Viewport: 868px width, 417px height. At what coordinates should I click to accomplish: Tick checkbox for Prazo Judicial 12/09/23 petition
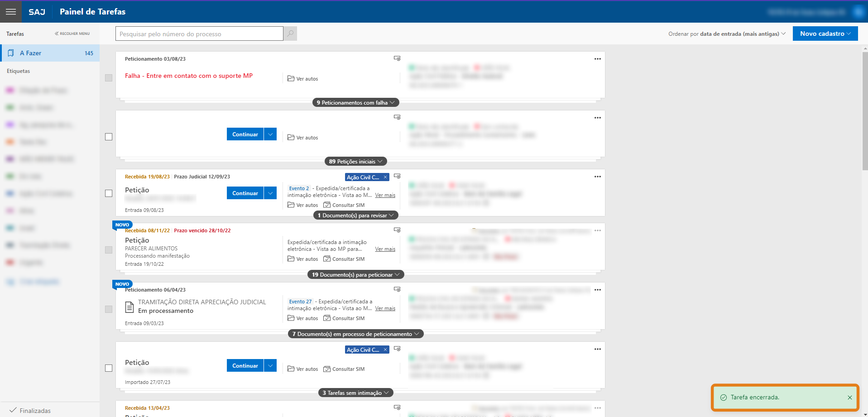pos(109,193)
